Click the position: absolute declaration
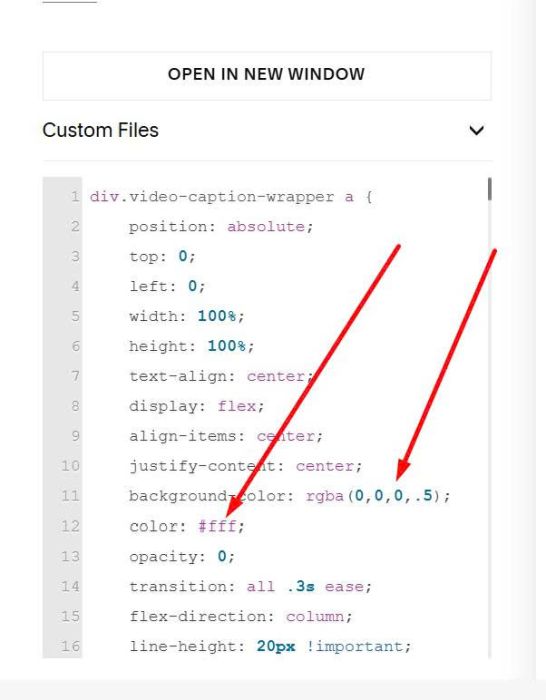546x700 pixels. click(221, 227)
